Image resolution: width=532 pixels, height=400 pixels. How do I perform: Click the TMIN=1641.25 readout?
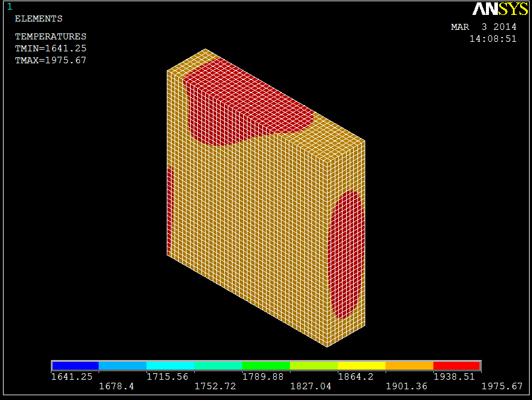pyautogui.click(x=50, y=48)
